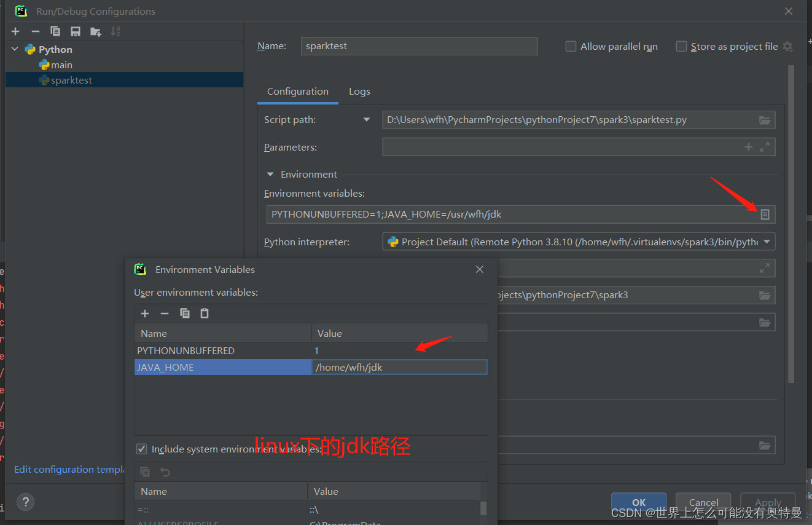812x525 pixels.
Task: Browse for script path folder icon
Action: coord(765,120)
